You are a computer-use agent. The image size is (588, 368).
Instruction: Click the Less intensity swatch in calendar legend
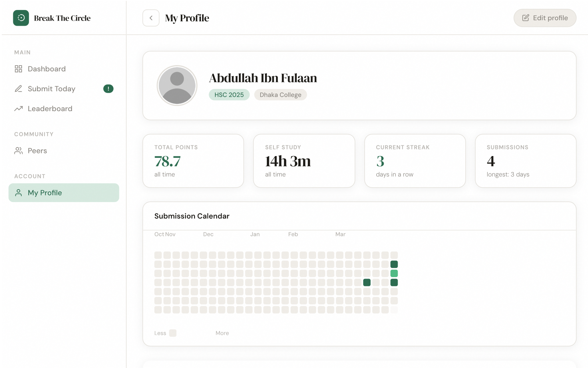tap(173, 333)
